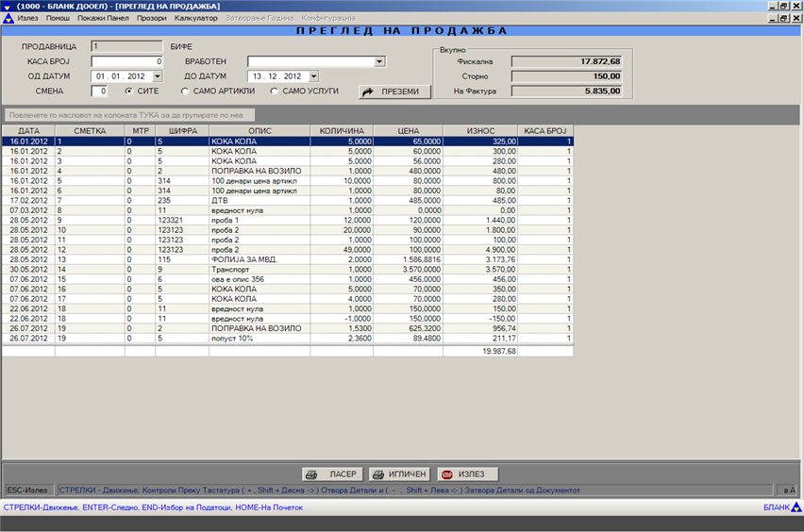Open the Покажи Панел menu
The width and height of the screenshot is (804, 532).
click(104, 19)
